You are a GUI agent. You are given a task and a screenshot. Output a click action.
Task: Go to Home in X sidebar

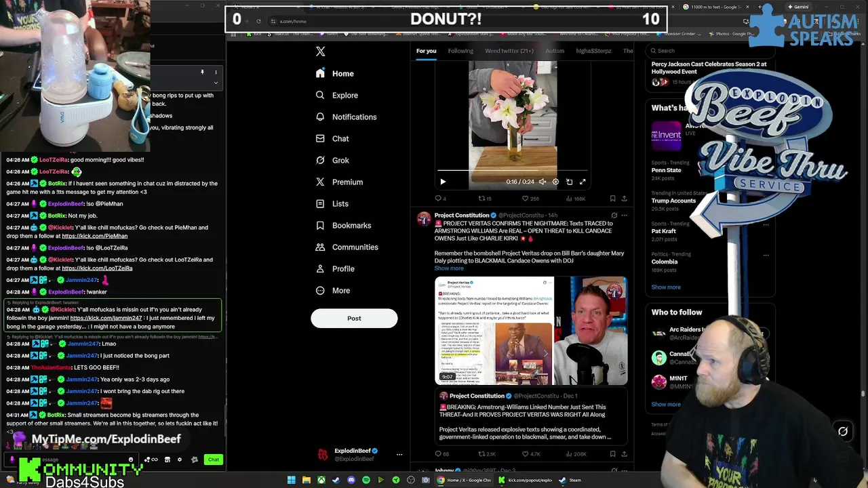pos(335,73)
